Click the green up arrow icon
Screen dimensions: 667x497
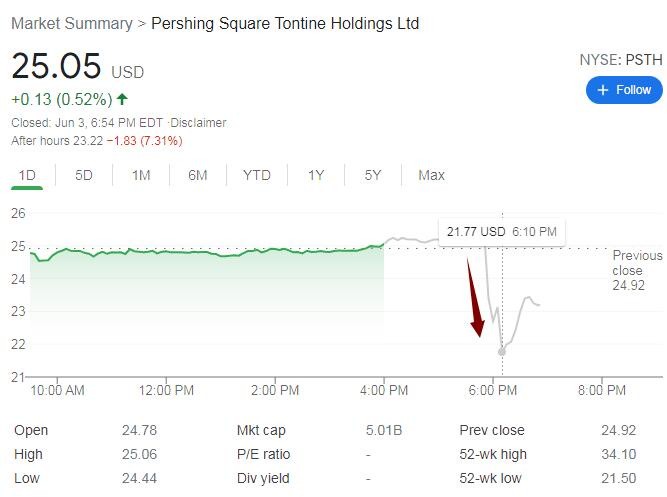tap(122, 99)
